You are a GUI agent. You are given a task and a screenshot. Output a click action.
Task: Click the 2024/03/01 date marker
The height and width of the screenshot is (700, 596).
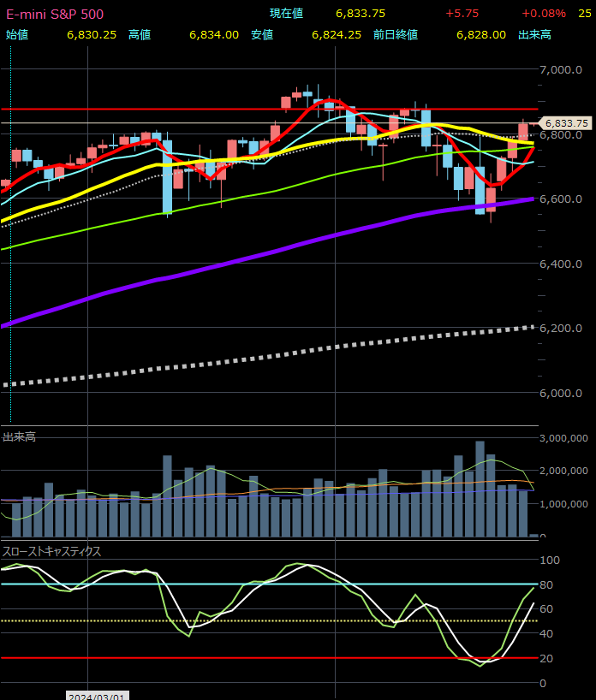pyautogui.click(x=96, y=697)
